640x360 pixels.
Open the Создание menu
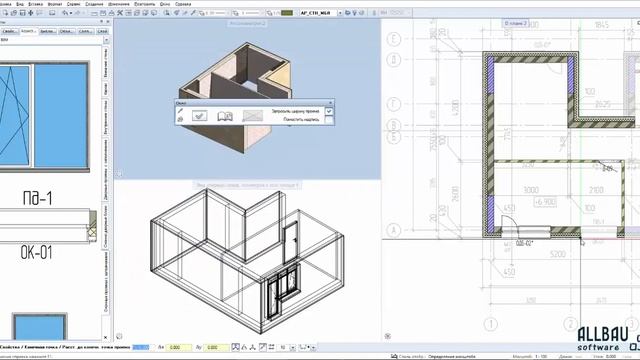94,4
